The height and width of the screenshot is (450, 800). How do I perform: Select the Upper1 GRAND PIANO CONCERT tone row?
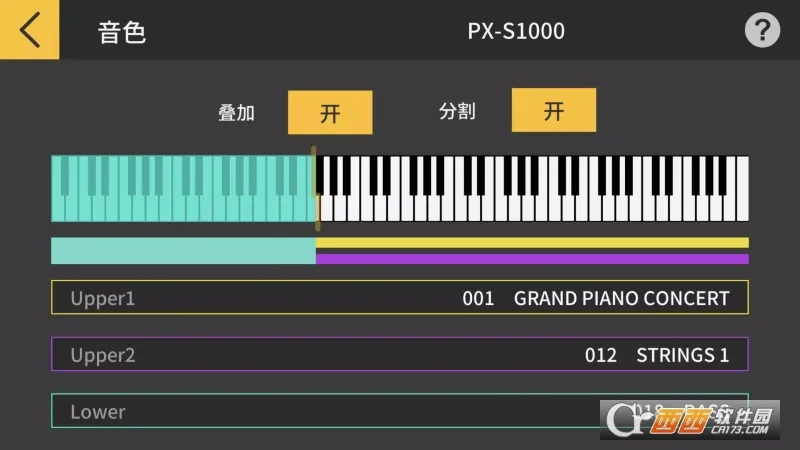[x=400, y=297]
